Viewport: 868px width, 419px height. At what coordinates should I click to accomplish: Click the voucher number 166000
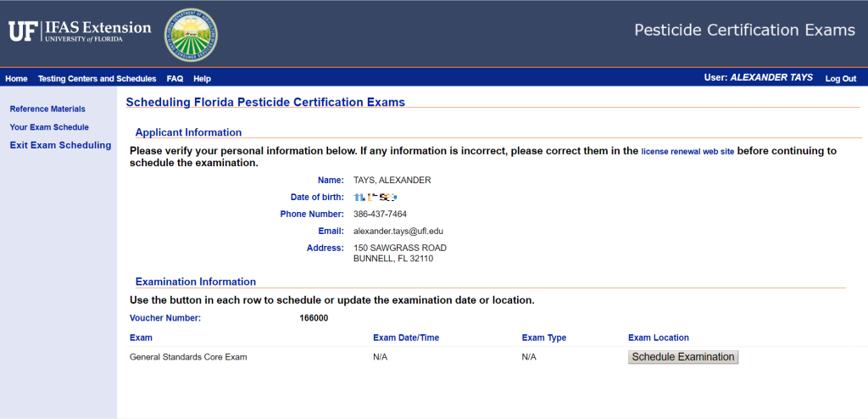click(314, 319)
